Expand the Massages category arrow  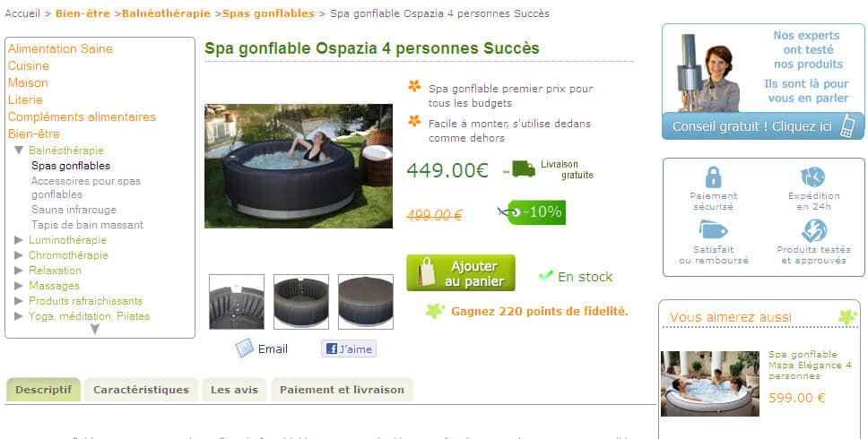(x=19, y=286)
